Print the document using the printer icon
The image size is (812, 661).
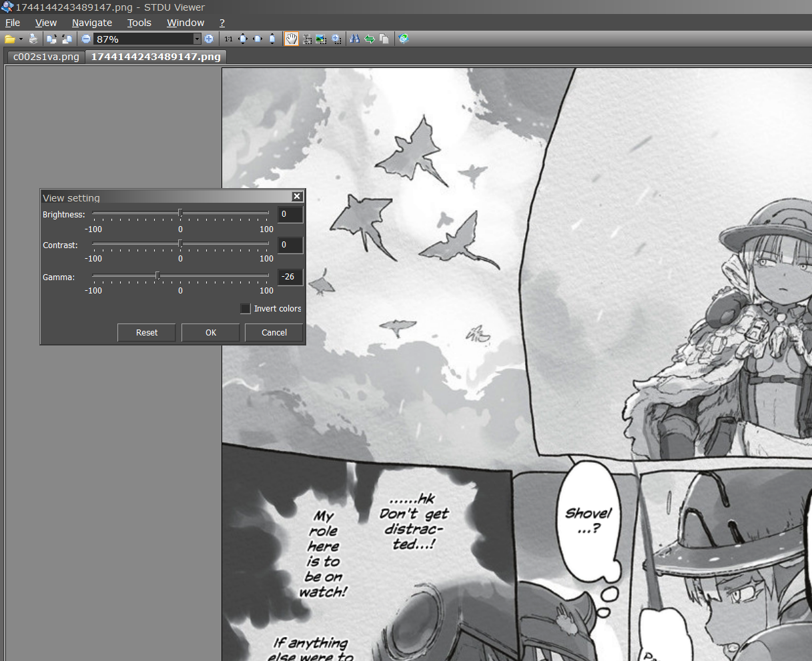tap(33, 39)
